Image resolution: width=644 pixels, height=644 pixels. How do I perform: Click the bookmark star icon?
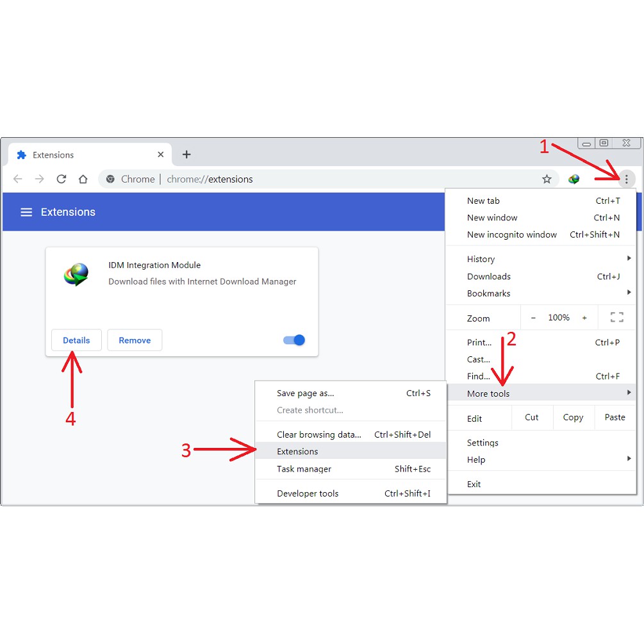point(547,179)
